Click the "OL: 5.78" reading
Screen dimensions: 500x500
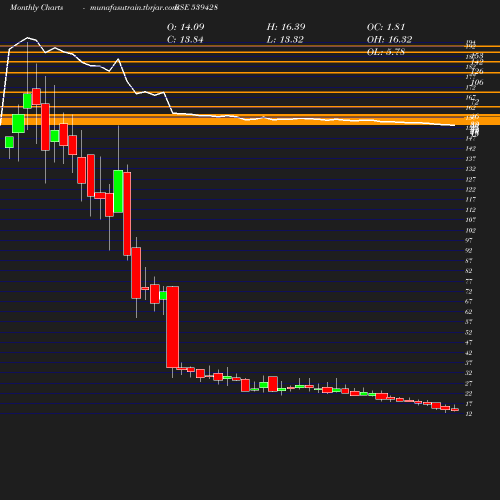pos(386,52)
